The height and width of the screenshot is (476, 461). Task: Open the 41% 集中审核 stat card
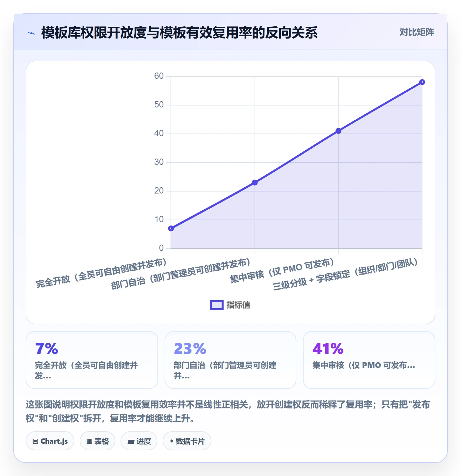369,360
